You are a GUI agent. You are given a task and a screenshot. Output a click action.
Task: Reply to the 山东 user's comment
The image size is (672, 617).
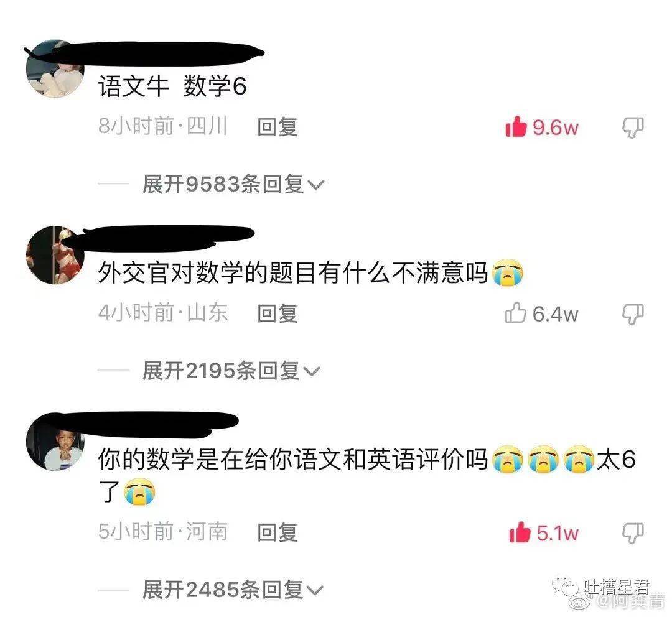point(278,313)
